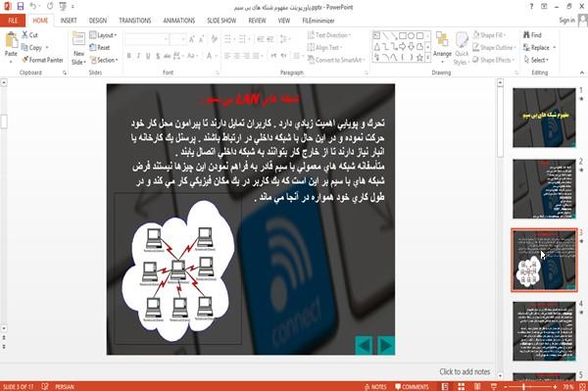The height and width of the screenshot is (391, 588).
Task: Toggle Notes pane in status bar
Action: (x=375, y=387)
